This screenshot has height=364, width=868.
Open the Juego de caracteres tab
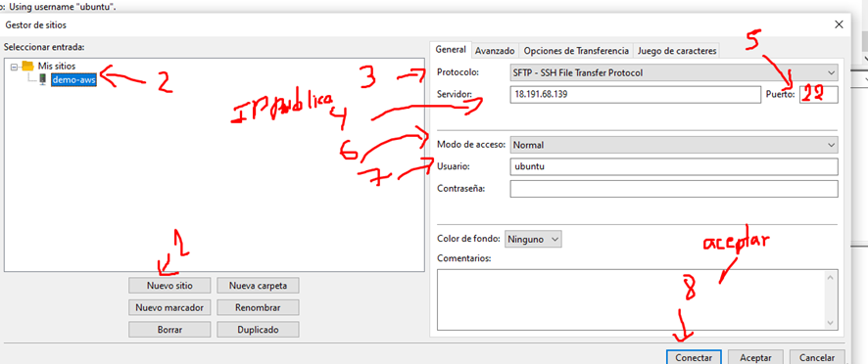click(676, 50)
